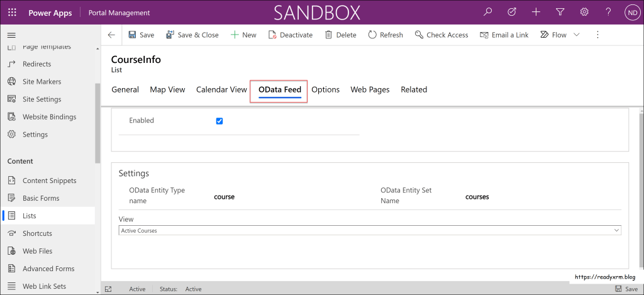The width and height of the screenshot is (644, 295).
Task: Open the help question mark icon
Action: click(x=608, y=12)
